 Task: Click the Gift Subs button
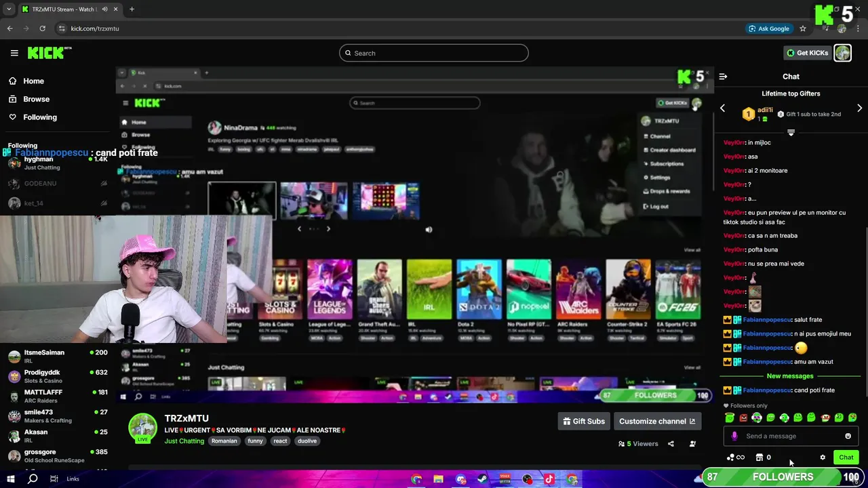coord(583,421)
